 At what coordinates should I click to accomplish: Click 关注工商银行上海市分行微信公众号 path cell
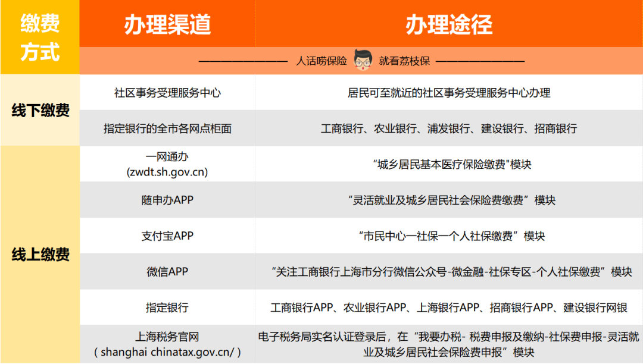[x=449, y=271]
